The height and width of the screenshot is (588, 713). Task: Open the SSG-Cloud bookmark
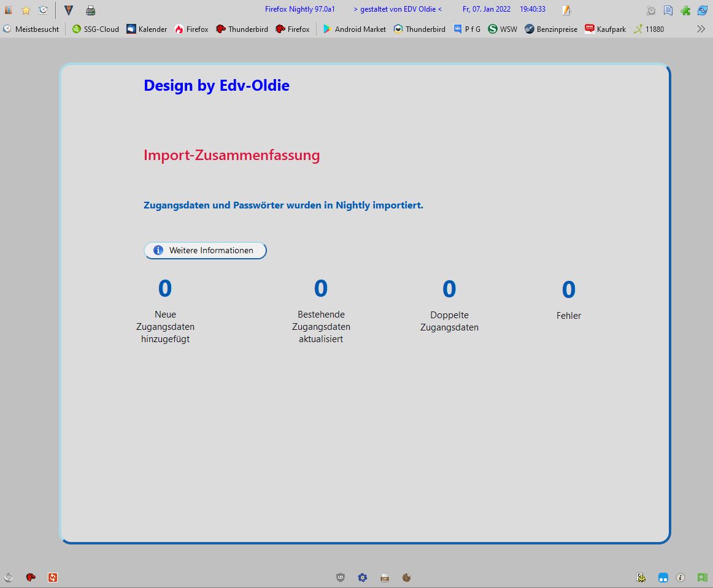click(96, 29)
